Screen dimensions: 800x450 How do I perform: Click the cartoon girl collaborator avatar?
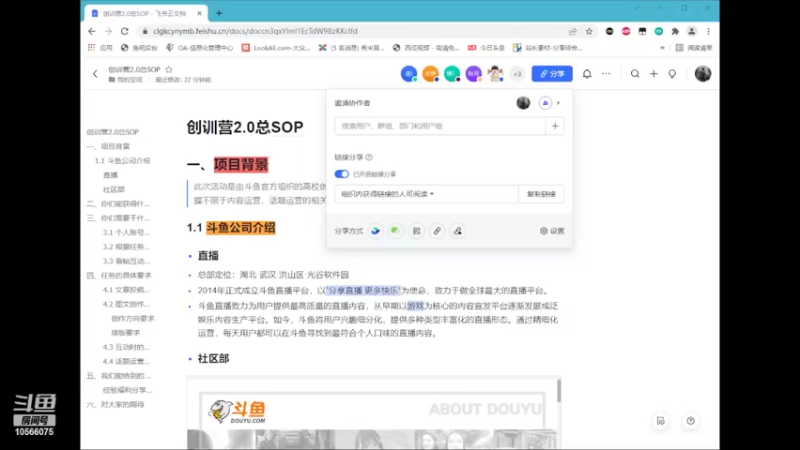495,74
